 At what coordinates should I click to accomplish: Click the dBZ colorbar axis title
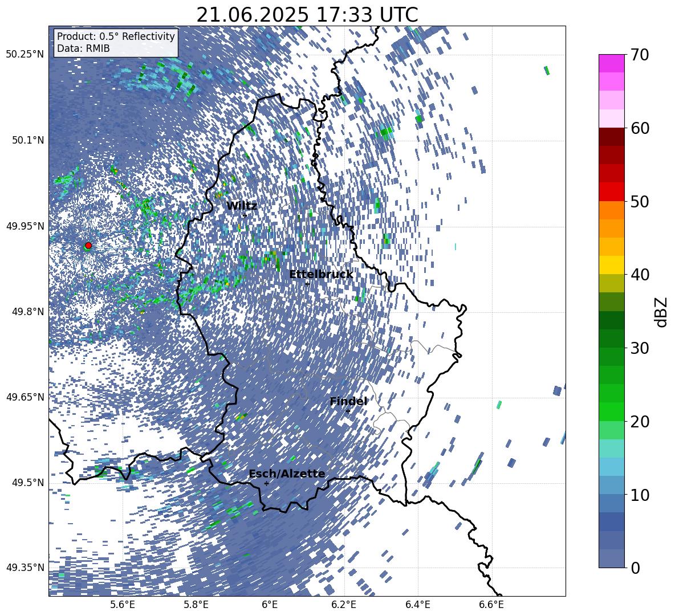pyautogui.click(x=662, y=312)
